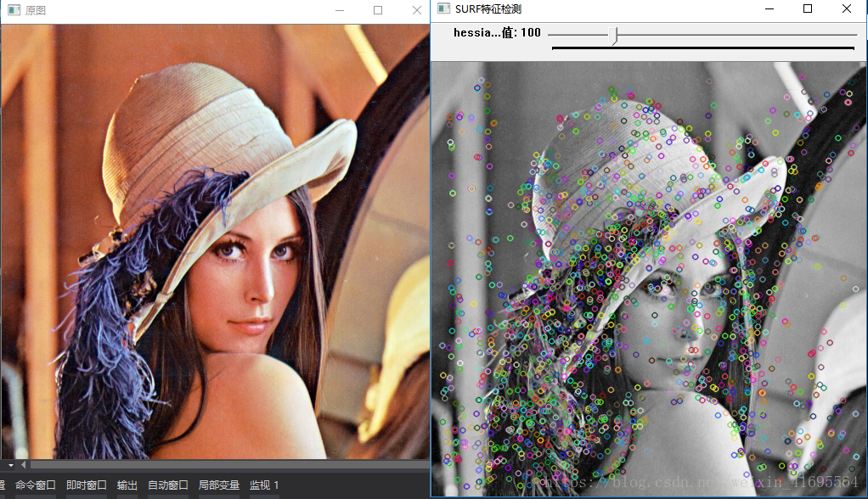Click the SURF特征检测 window title icon
Image resolution: width=868 pixels, height=499 pixels.
click(x=444, y=8)
